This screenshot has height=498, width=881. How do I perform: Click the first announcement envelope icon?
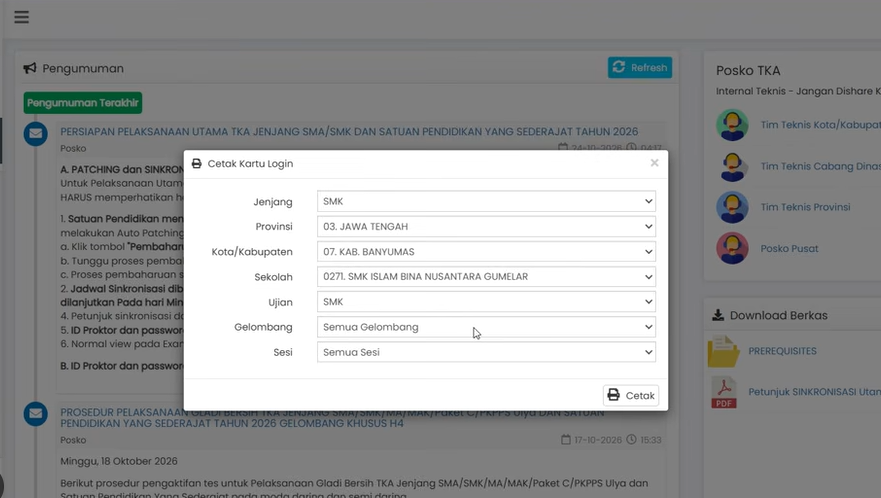point(35,134)
